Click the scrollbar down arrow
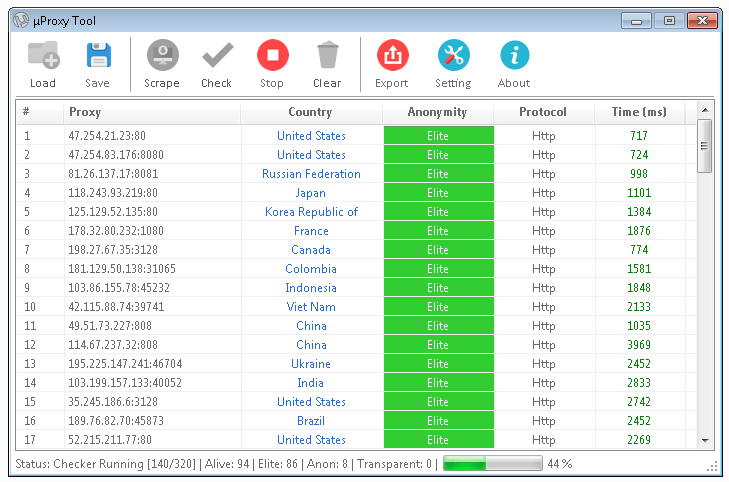This screenshot has width=729, height=482. (x=704, y=440)
